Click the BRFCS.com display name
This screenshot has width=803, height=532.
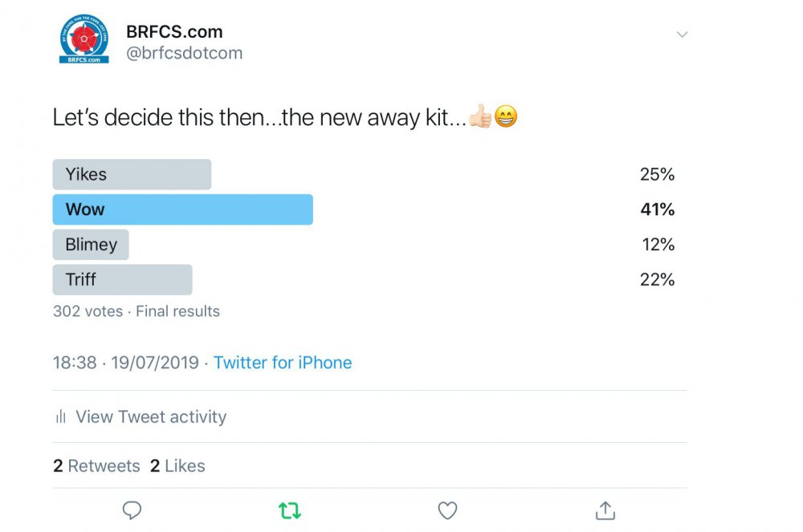click(x=174, y=32)
